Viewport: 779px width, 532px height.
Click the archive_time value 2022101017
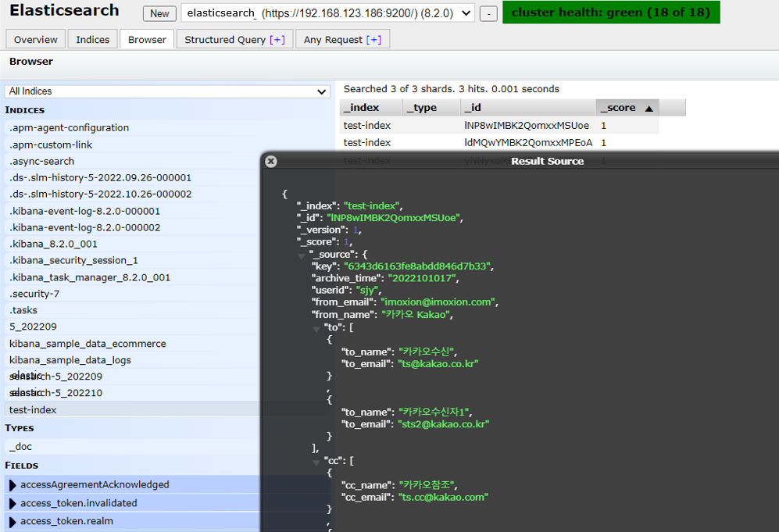[x=422, y=278]
